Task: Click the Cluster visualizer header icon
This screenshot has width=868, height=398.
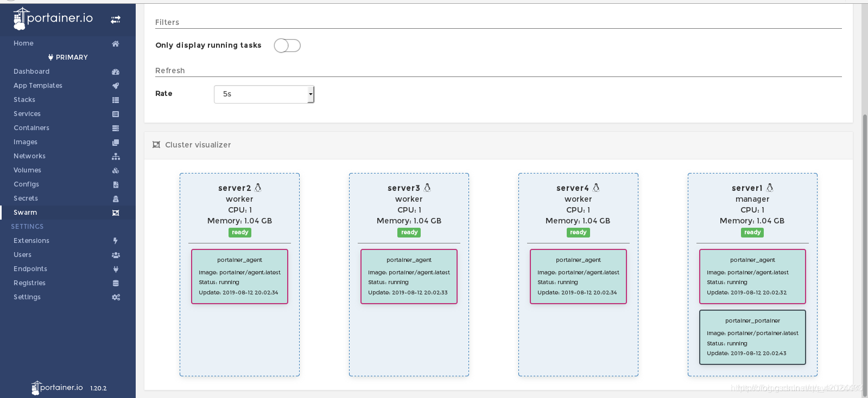Action: tap(156, 145)
